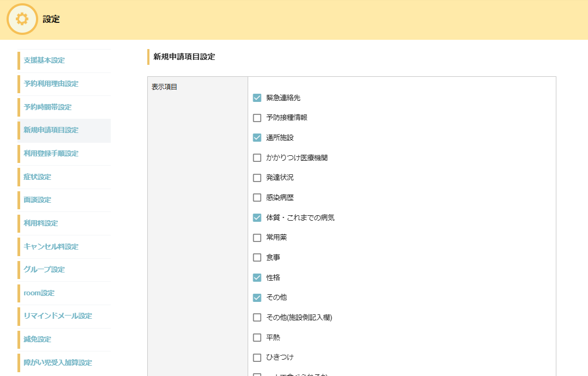Uncheck the 通所施設 checkbox
This screenshot has height=376, width=588.
257,138
